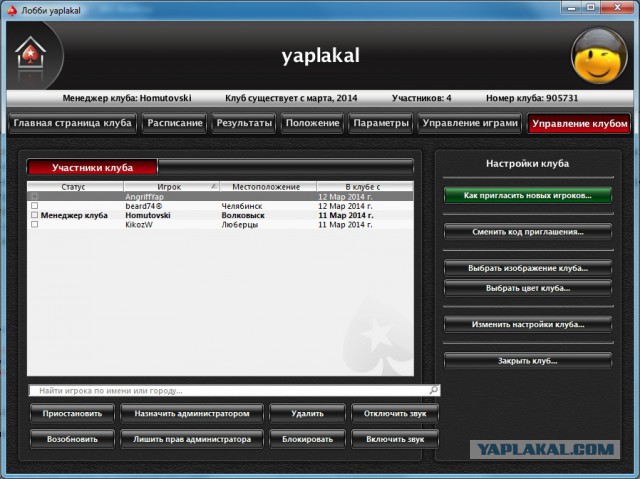
Task: Tick the checkbox next to beard74®
Action: 35,206
